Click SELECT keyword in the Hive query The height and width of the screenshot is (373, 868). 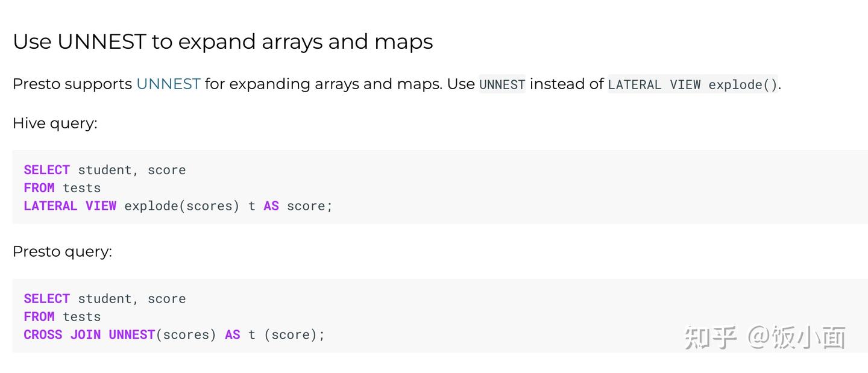point(46,170)
